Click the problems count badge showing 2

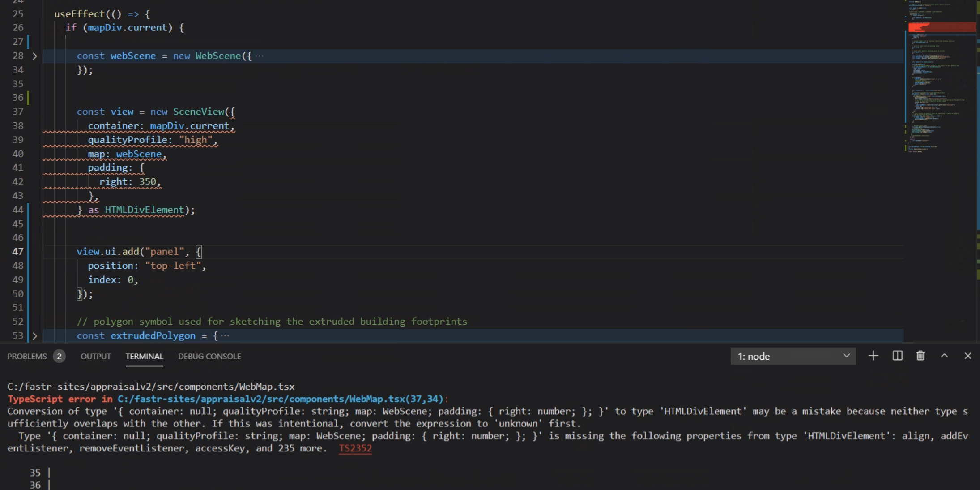click(x=59, y=357)
